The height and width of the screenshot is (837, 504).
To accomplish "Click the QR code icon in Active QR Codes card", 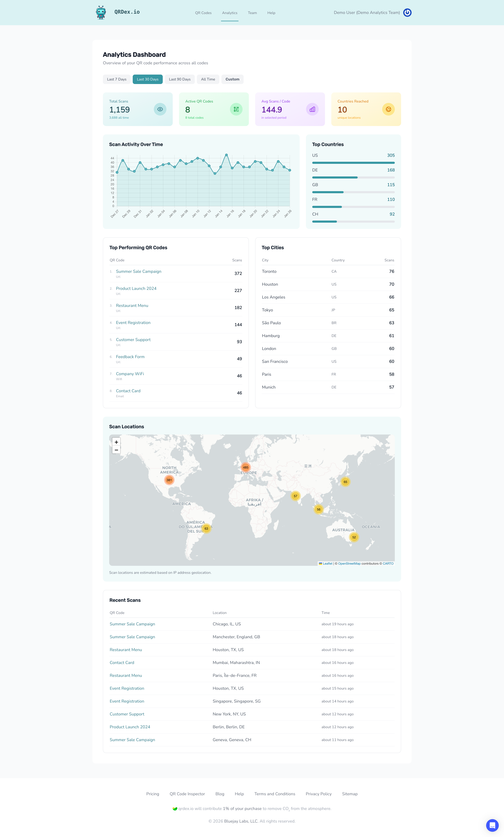I will point(236,109).
